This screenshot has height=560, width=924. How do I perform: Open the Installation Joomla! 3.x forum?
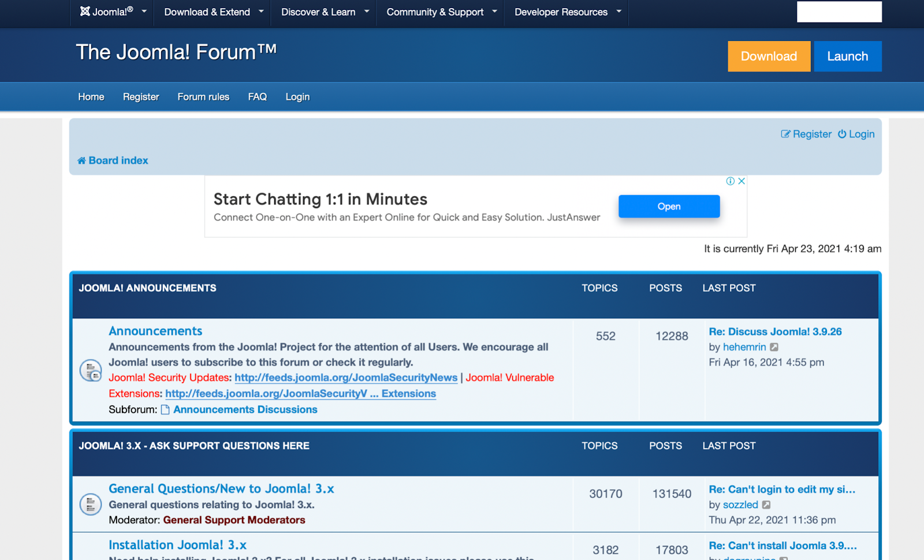(177, 545)
